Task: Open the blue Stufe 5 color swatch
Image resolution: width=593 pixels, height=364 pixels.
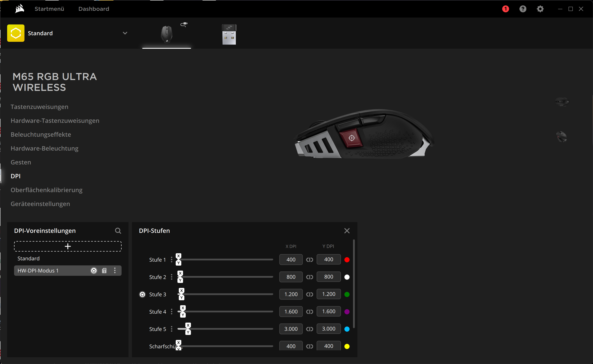Action: point(347,329)
